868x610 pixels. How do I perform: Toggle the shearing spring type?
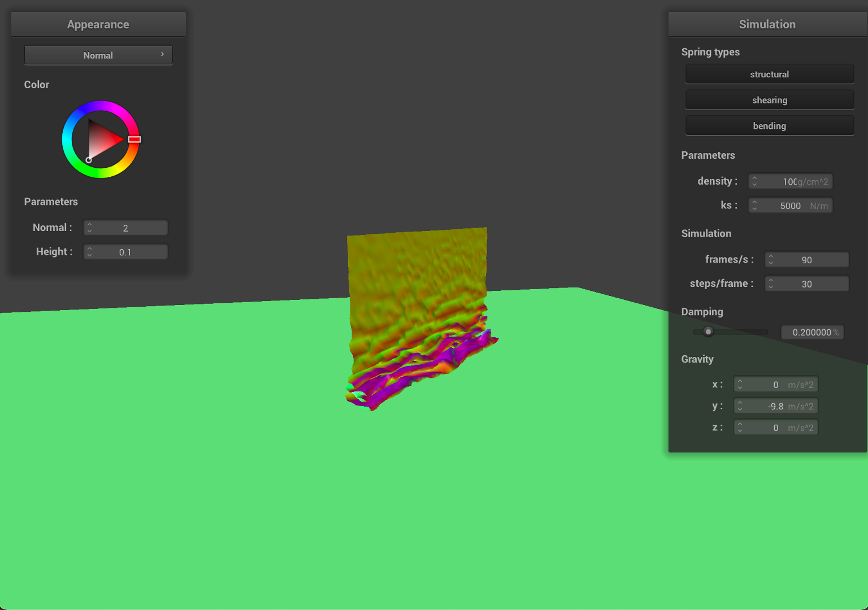pyautogui.click(x=769, y=100)
